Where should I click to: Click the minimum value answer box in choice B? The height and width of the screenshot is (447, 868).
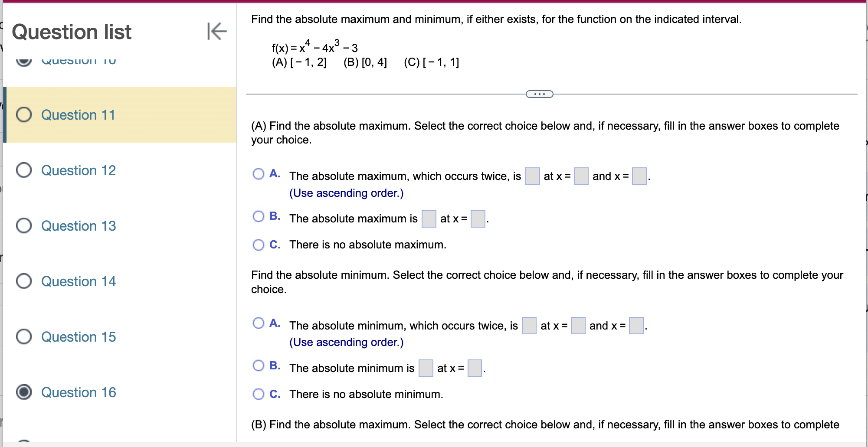point(426,368)
